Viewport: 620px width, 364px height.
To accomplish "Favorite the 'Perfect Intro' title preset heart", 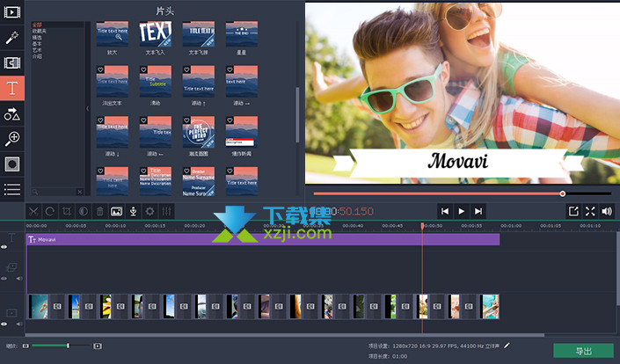I will (186, 120).
